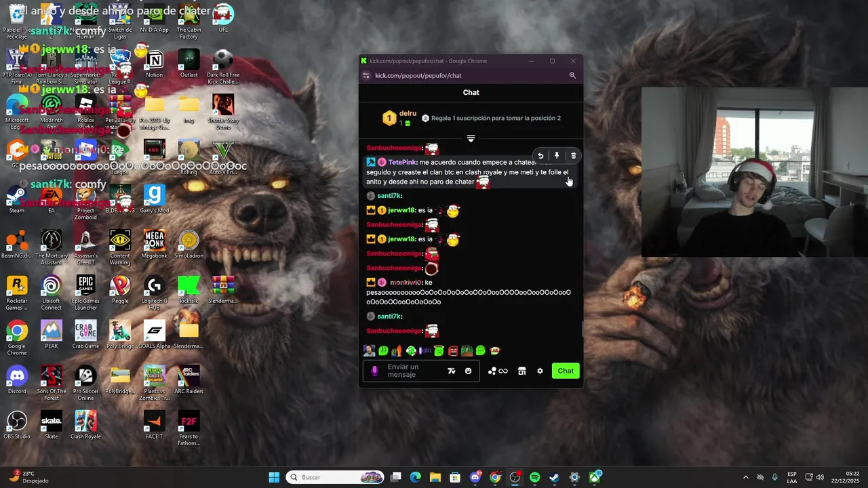
Task: Click the taskbar Buscar search box
Action: point(335,477)
